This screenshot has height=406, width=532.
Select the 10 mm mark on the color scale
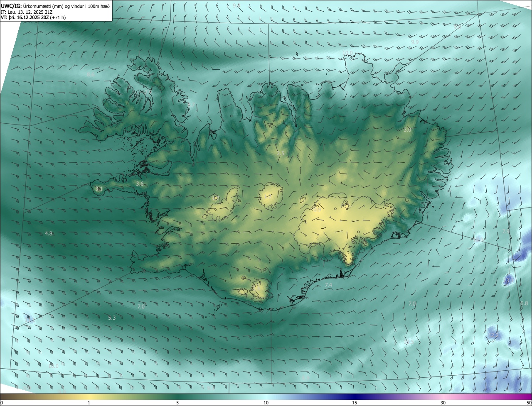[266, 403]
